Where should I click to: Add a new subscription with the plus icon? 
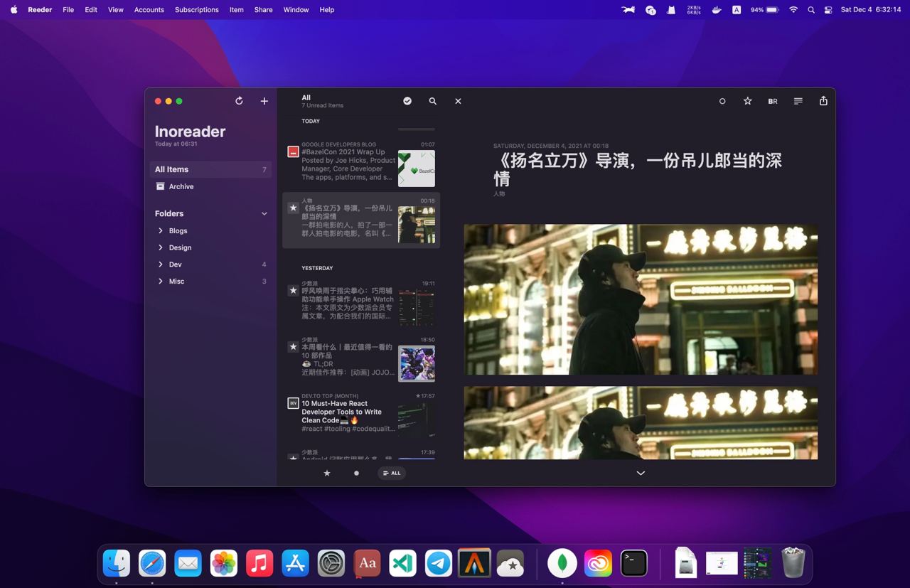264,100
